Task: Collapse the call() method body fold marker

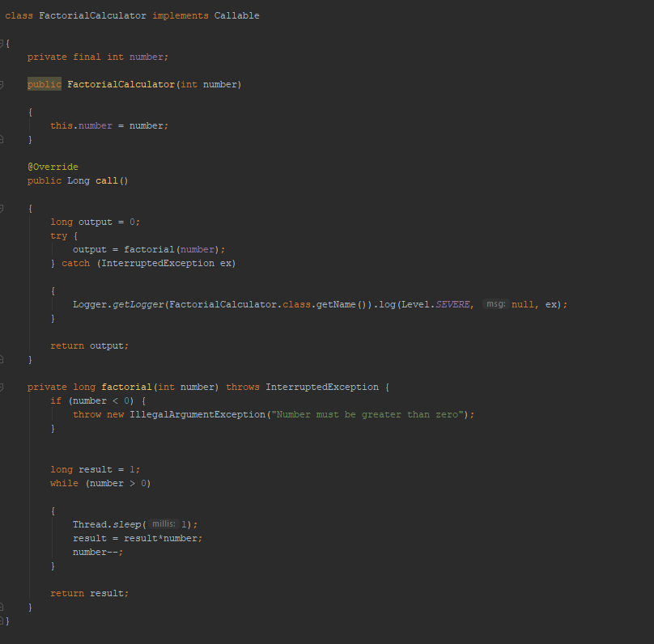Action: [4, 207]
